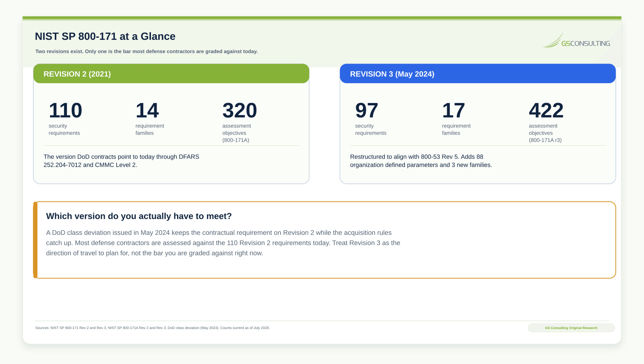Click the 'Which version do you actually have to meet?' heading

[x=139, y=216]
